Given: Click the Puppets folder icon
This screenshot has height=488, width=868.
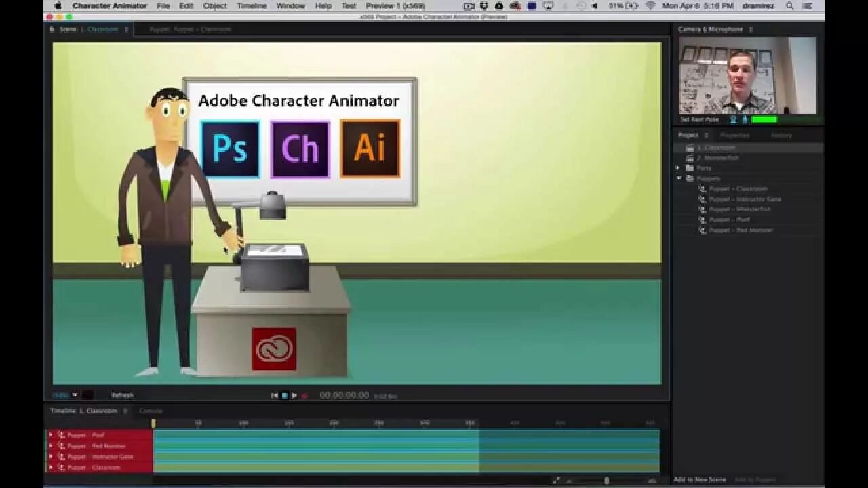Looking at the screenshot, I should pyautogui.click(x=690, y=178).
